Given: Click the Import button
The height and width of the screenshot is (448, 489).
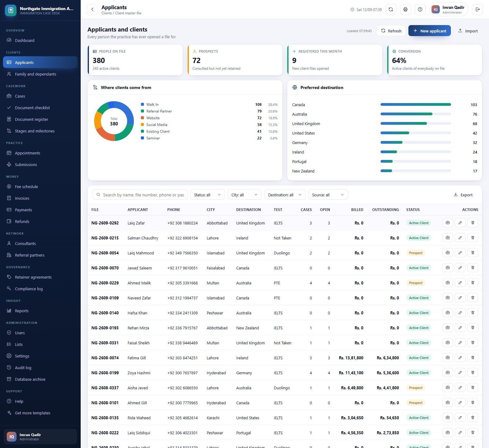Looking at the screenshot, I should tap(468, 31).
